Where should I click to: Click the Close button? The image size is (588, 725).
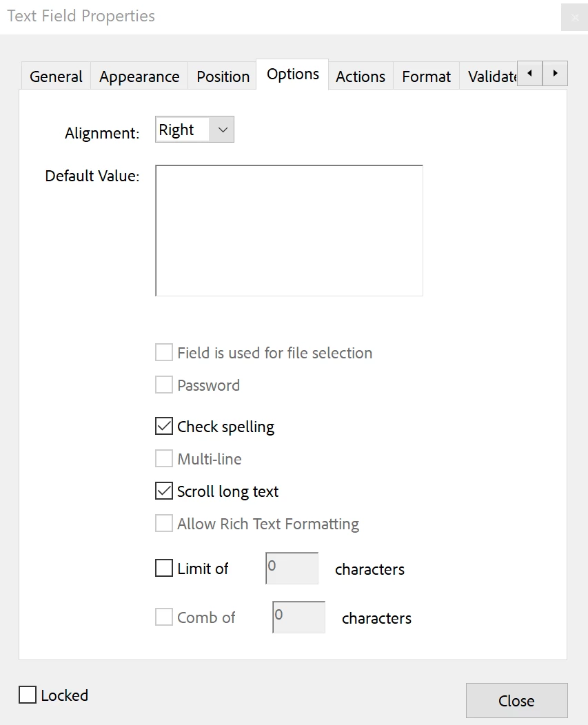[516, 701]
